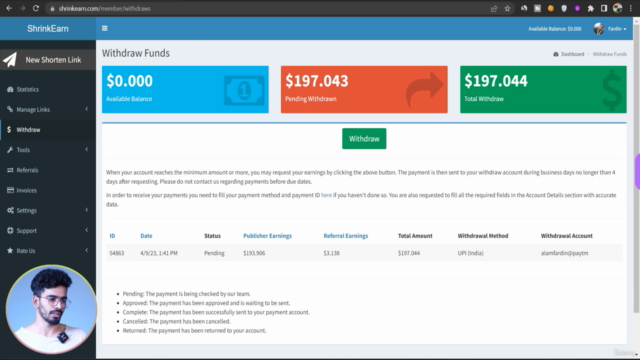The width and height of the screenshot is (640, 360).
Task: Sort by Publisher Earnings column
Action: [267, 236]
